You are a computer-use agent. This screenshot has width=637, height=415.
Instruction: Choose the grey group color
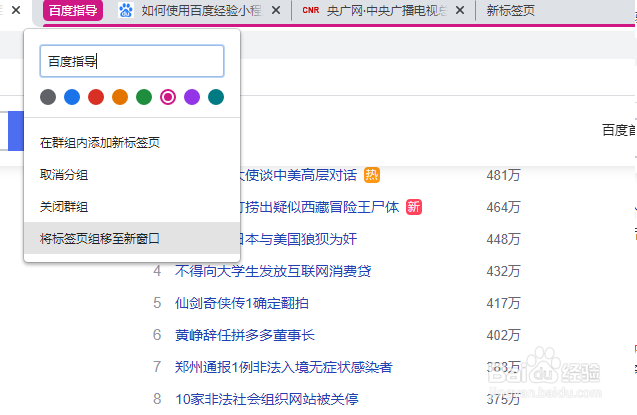tap(48, 97)
